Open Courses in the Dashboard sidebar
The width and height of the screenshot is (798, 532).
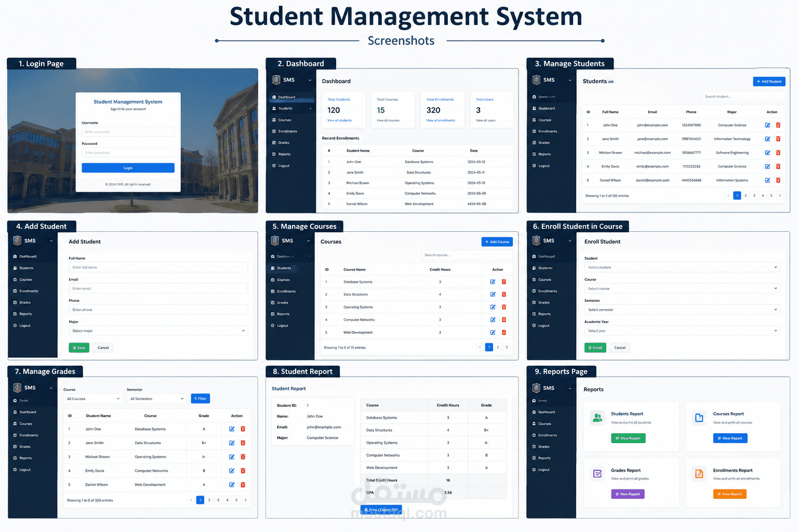tap(285, 120)
